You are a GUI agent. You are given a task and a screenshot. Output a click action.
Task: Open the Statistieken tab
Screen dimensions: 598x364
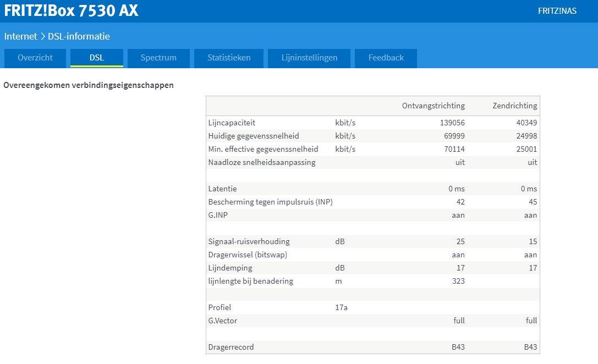[229, 58]
